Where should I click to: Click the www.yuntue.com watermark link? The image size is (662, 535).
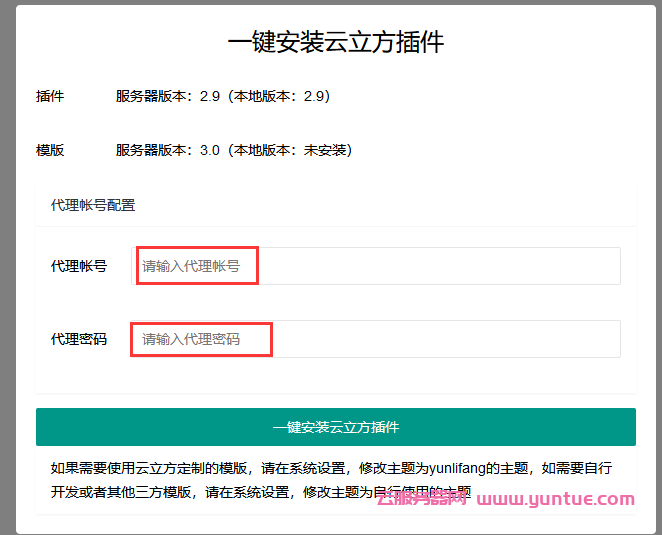click(x=556, y=499)
